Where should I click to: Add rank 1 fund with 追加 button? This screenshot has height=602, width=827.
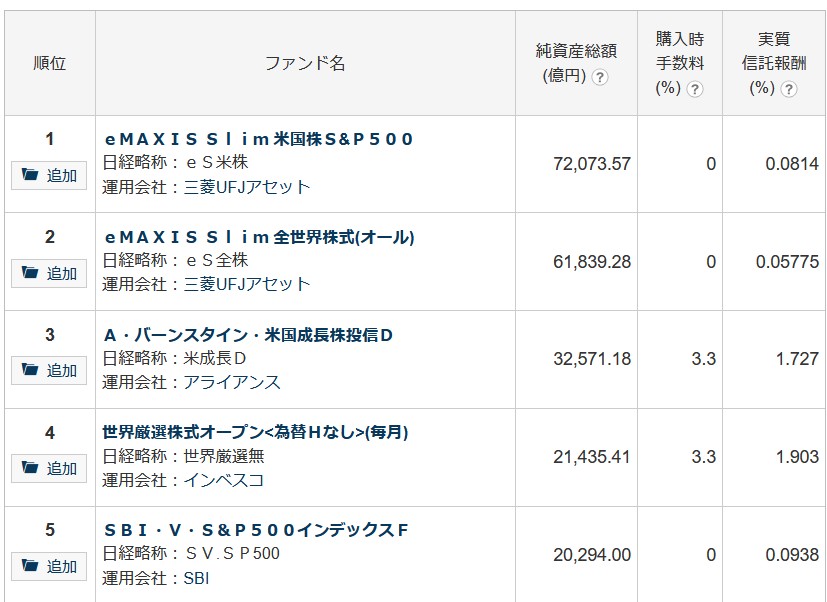click(49, 175)
